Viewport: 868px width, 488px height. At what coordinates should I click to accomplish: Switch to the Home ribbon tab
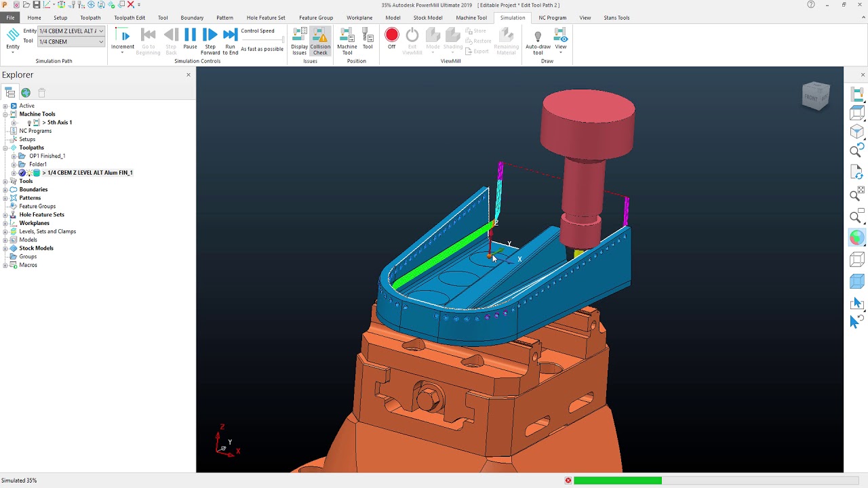(x=34, y=18)
